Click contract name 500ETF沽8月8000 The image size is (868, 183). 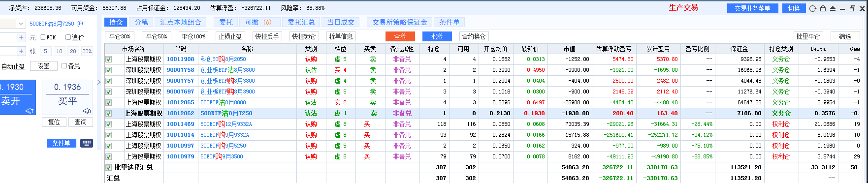[223, 102]
